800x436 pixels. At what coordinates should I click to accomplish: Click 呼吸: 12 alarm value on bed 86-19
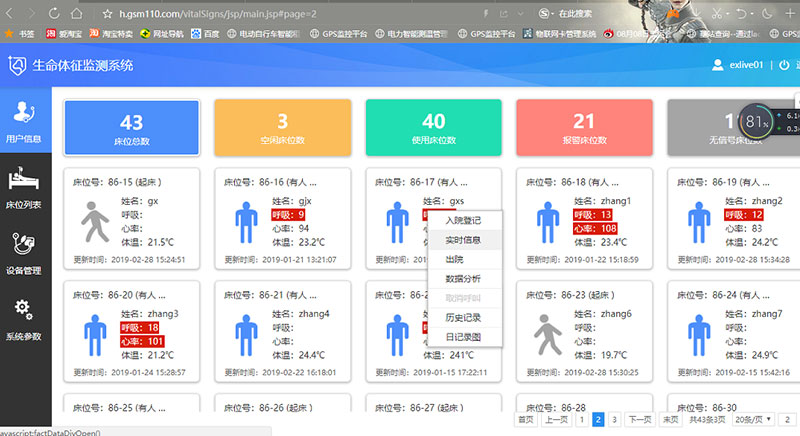743,215
